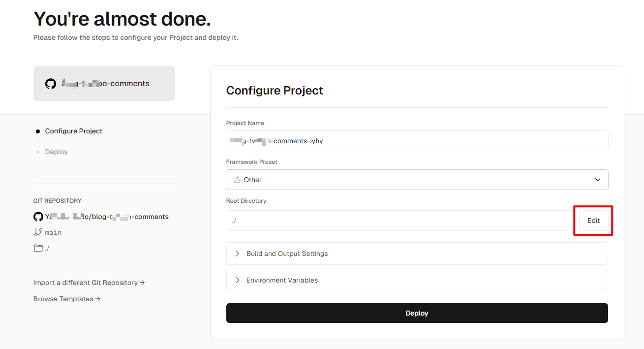Click the triangle icon next to Other
This screenshot has width=644, height=349.
coord(237,180)
